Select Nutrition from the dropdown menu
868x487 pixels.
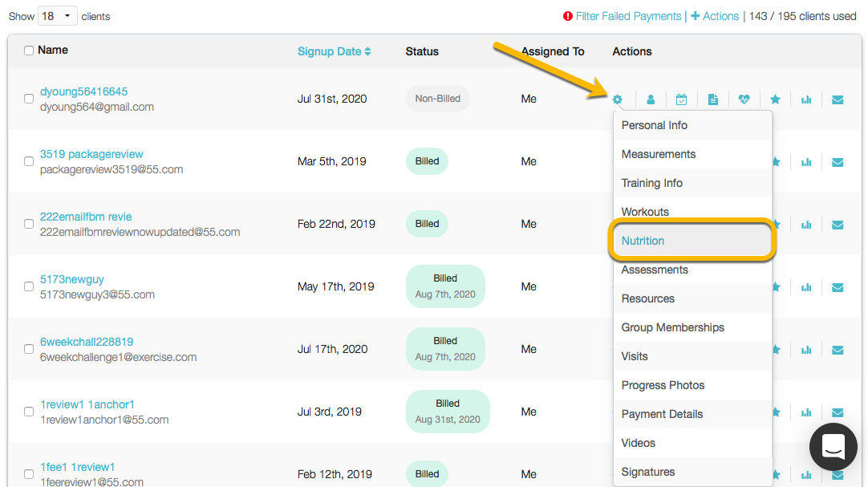(x=643, y=241)
